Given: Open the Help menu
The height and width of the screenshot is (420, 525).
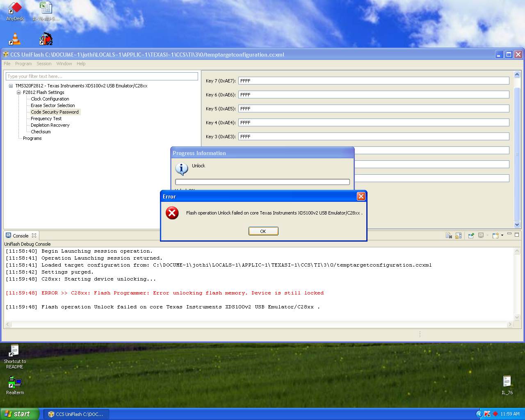Looking at the screenshot, I should point(81,64).
